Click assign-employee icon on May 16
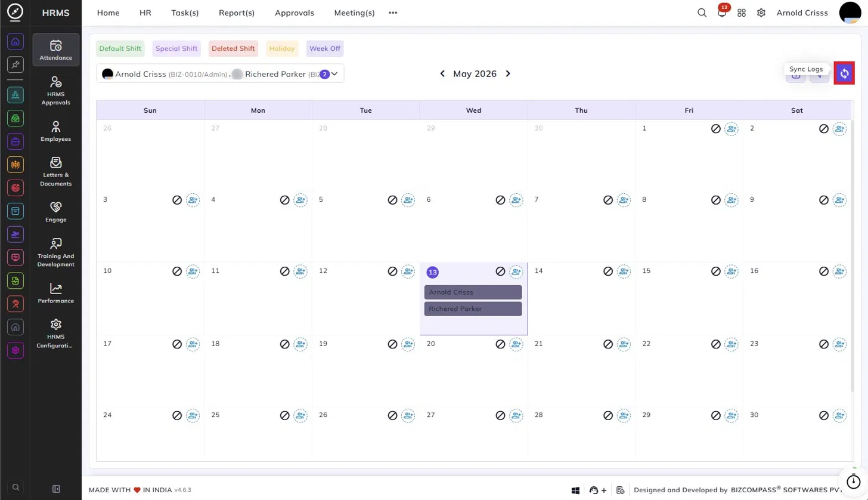Screen dimensions: 868x500 (839, 271)
